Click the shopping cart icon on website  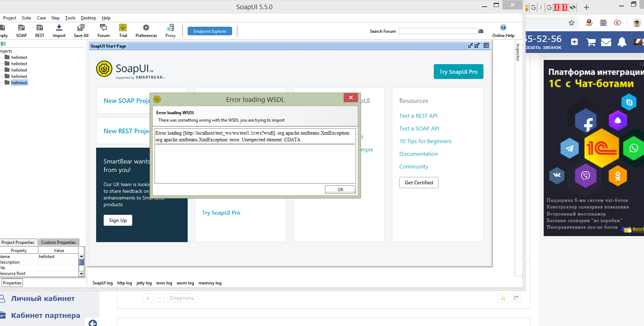pyautogui.click(x=591, y=42)
